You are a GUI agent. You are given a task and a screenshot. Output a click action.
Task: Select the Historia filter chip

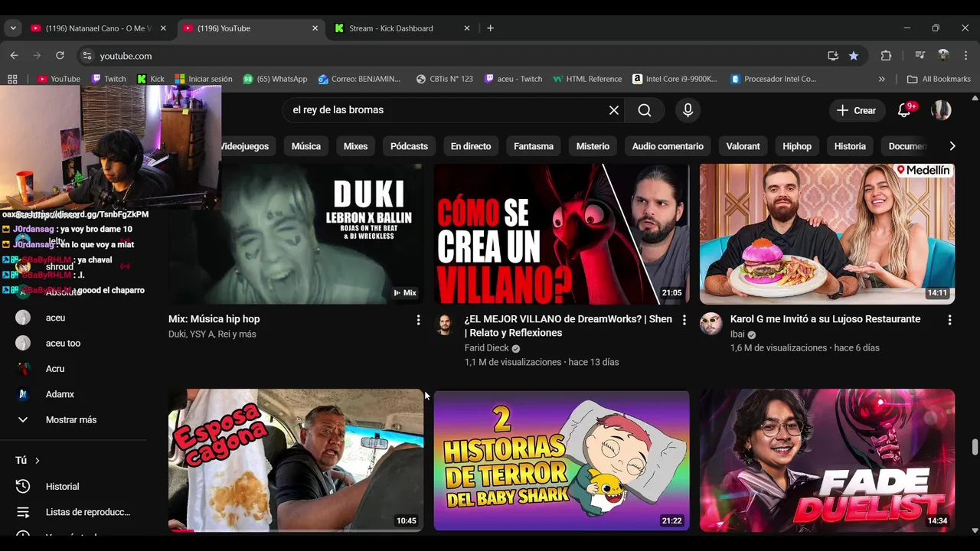pyautogui.click(x=850, y=146)
